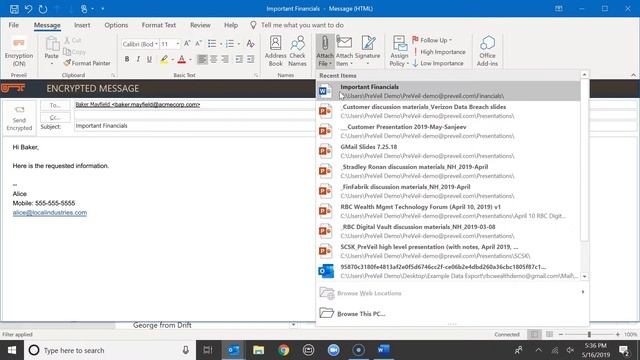Viewport: 640px width, 360px height.
Task: Open Word from the taskbar
Action: click(384, 350)
